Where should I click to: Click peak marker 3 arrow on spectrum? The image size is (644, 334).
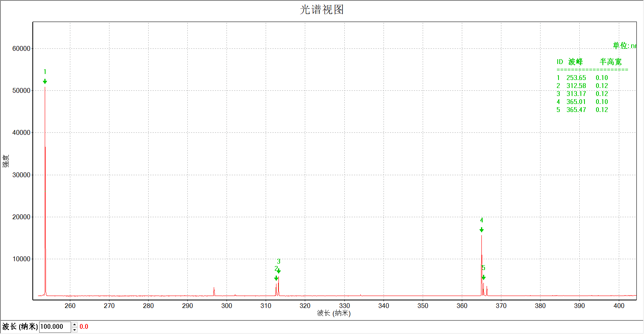279,271
